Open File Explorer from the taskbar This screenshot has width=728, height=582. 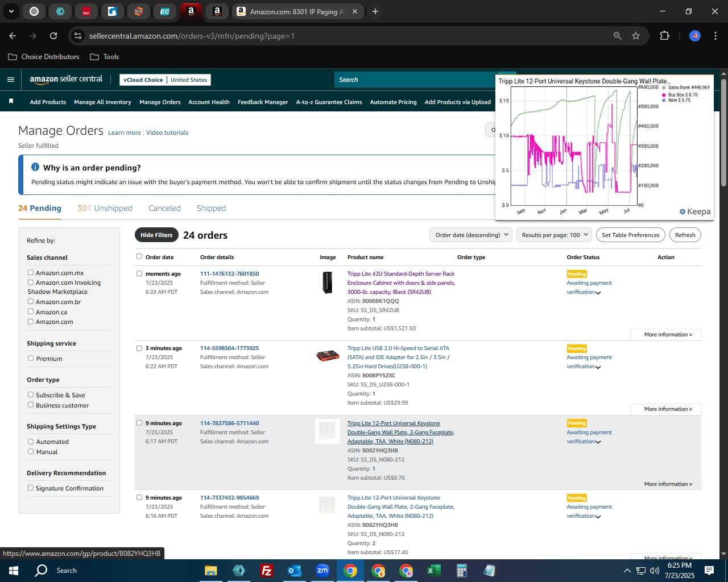[211, 571]
